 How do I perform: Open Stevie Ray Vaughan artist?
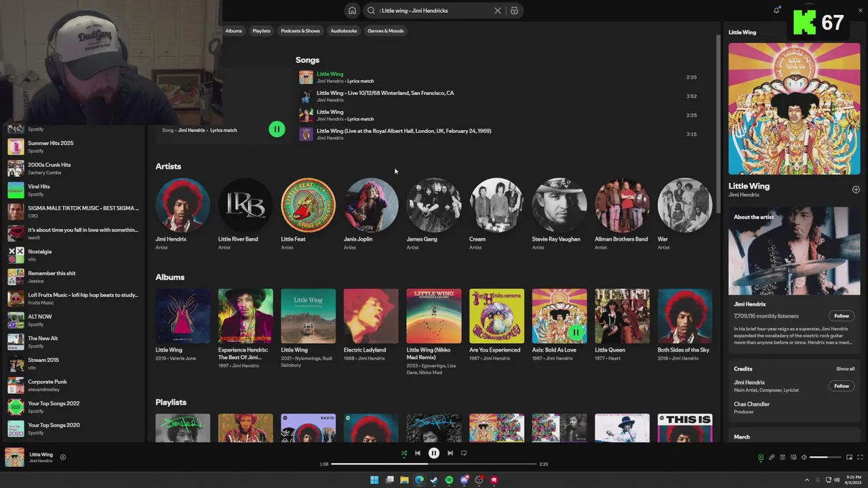(559, 205)
